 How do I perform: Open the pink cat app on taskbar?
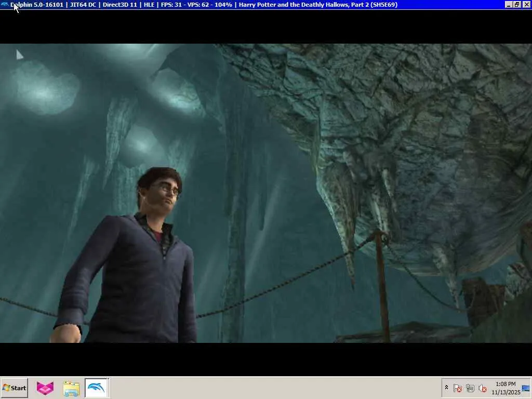click(x=45, y=388)
